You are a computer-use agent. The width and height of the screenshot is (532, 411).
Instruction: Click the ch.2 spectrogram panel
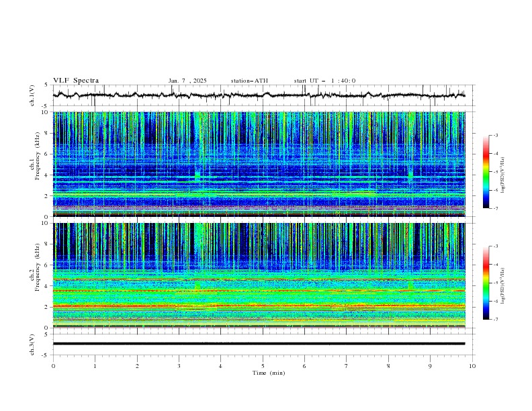(x=259, y=275)
